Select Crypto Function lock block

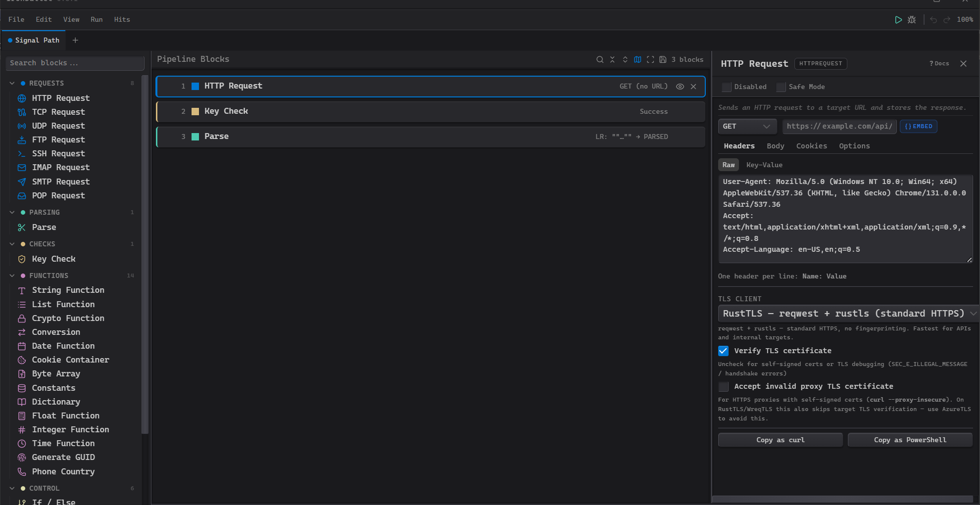(68, 318)
